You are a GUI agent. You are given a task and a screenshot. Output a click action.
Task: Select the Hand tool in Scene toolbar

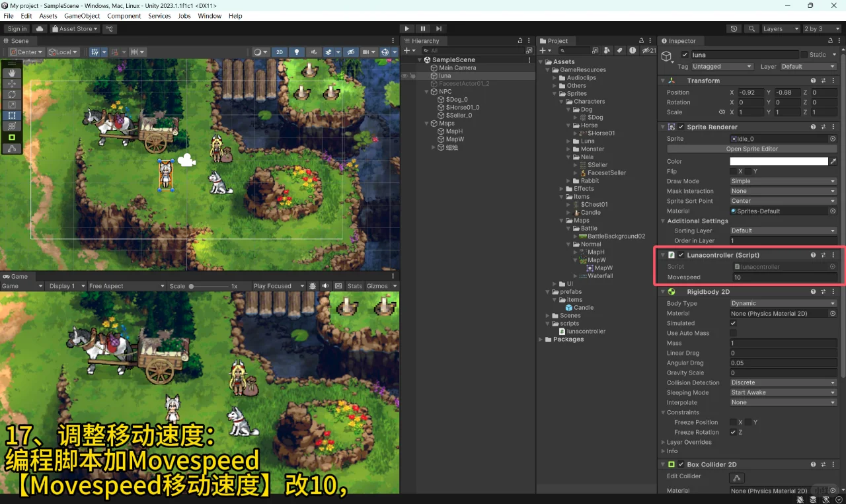12,73
